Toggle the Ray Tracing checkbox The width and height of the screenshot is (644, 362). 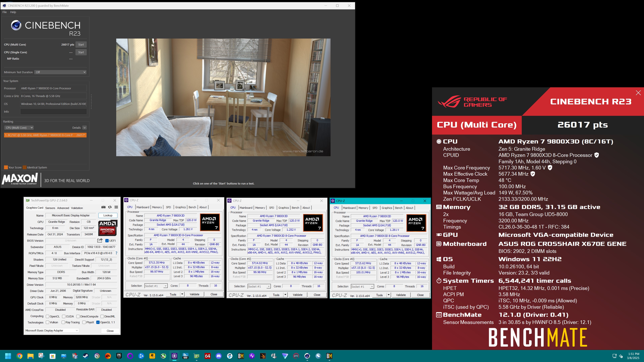pyautogui.click(x=63, y=322)
